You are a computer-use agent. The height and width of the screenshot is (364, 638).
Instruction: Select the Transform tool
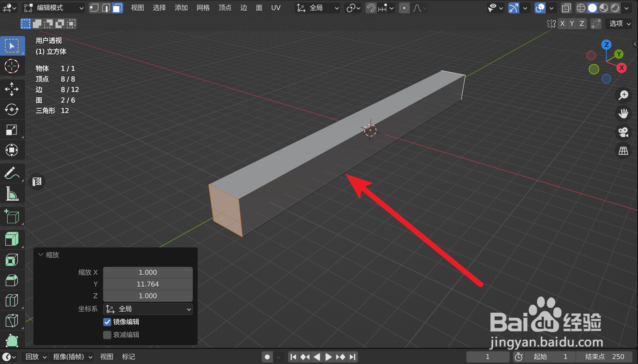[x=12, y=150]
